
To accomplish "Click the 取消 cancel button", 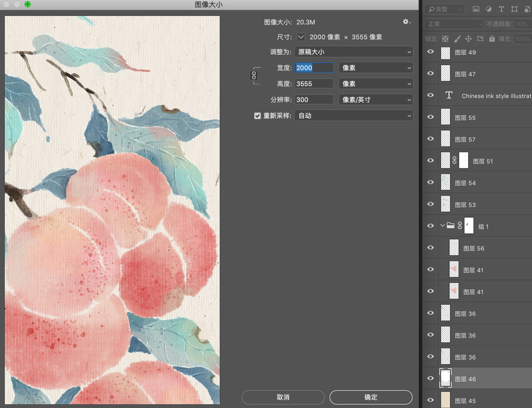I will point(283,397).
